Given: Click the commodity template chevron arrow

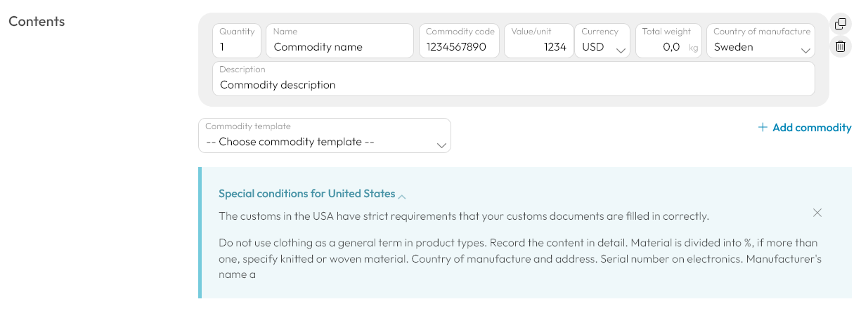Looking at the screenshot, I should pos(441,145).
